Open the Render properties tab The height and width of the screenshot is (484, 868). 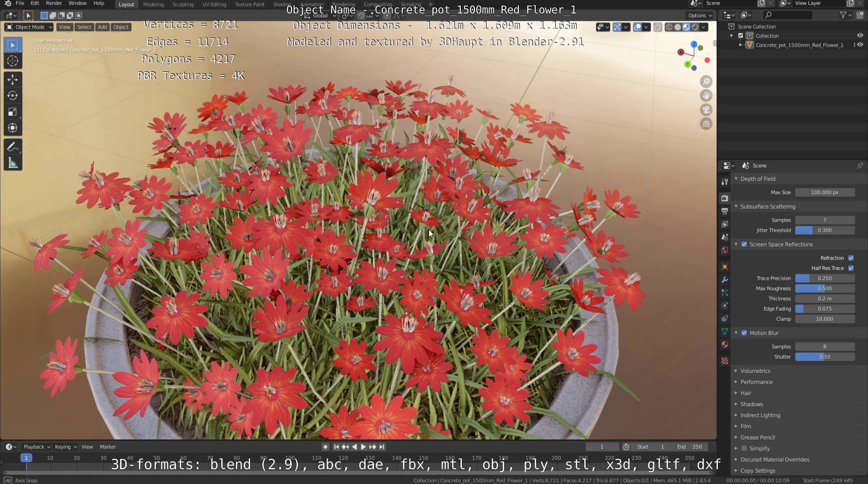click(x=725, y=198)
